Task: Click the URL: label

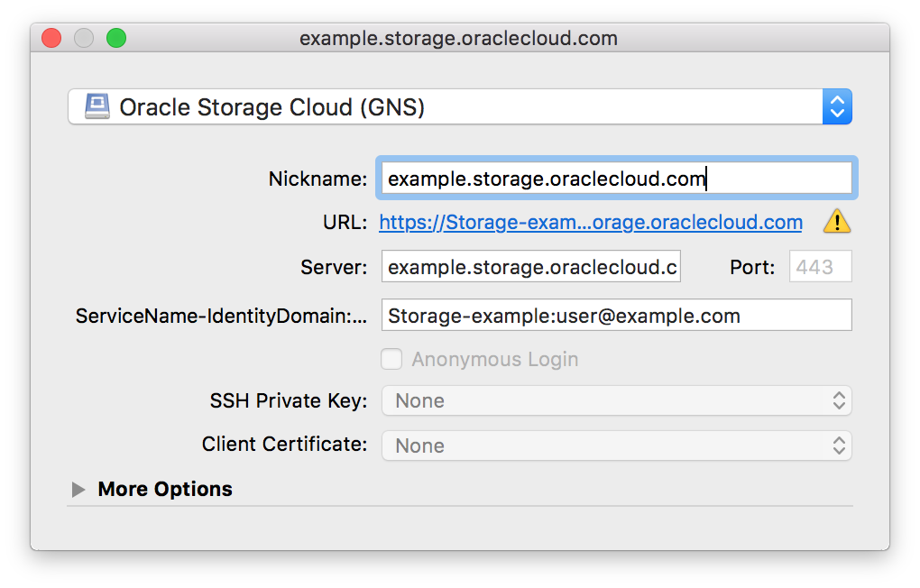Action: point(345,223)
